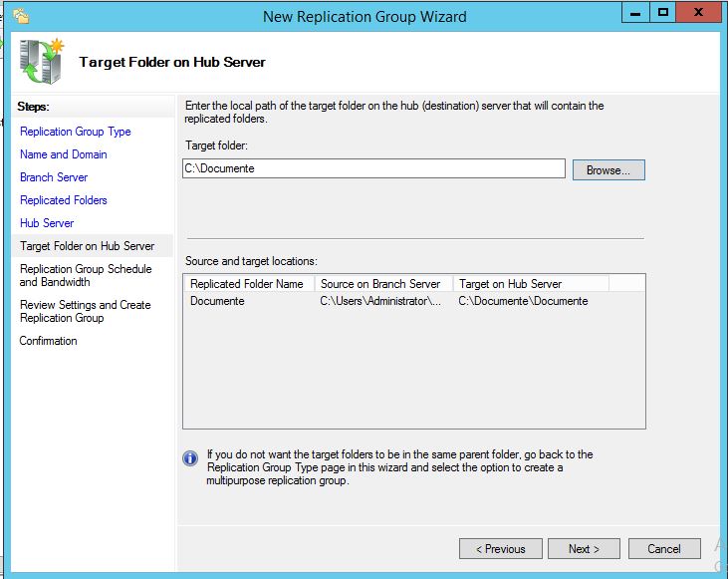The height and width of the screenshot is (579, 728).
Task: Open the Name and Domain step
Action: 64,154
